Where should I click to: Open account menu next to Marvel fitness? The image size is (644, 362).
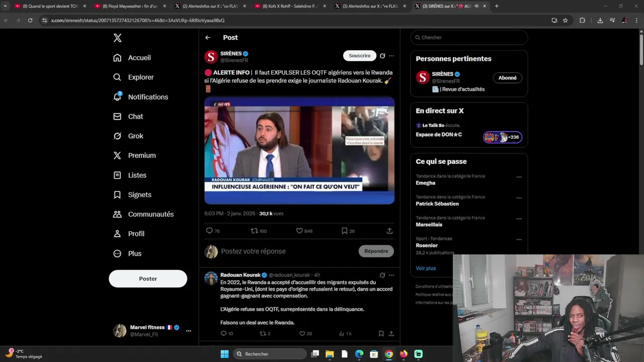click(189, 331)
